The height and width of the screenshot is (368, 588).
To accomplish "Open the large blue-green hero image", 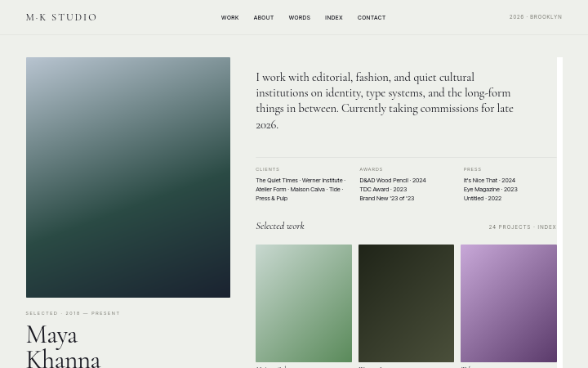I will coord(128,177).
